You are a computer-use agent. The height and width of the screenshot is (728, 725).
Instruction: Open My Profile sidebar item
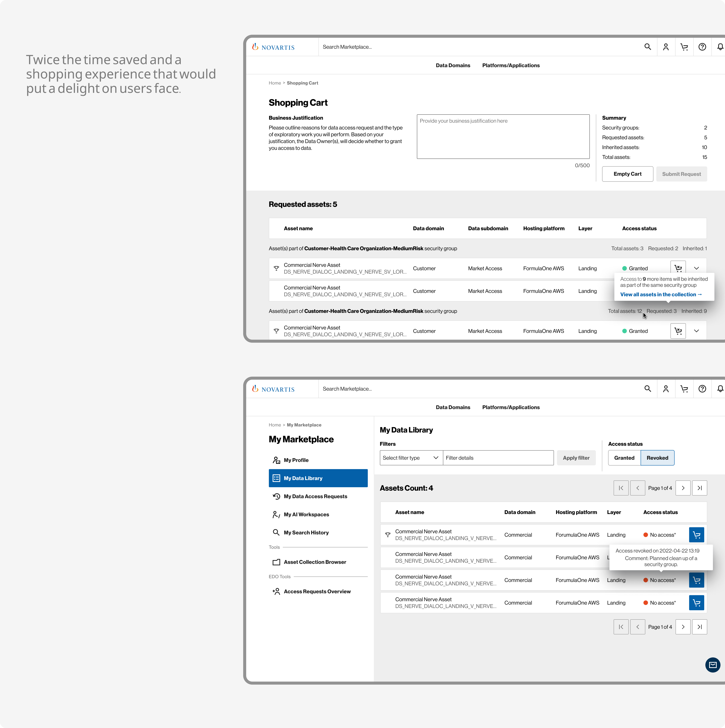pos(318,460)
